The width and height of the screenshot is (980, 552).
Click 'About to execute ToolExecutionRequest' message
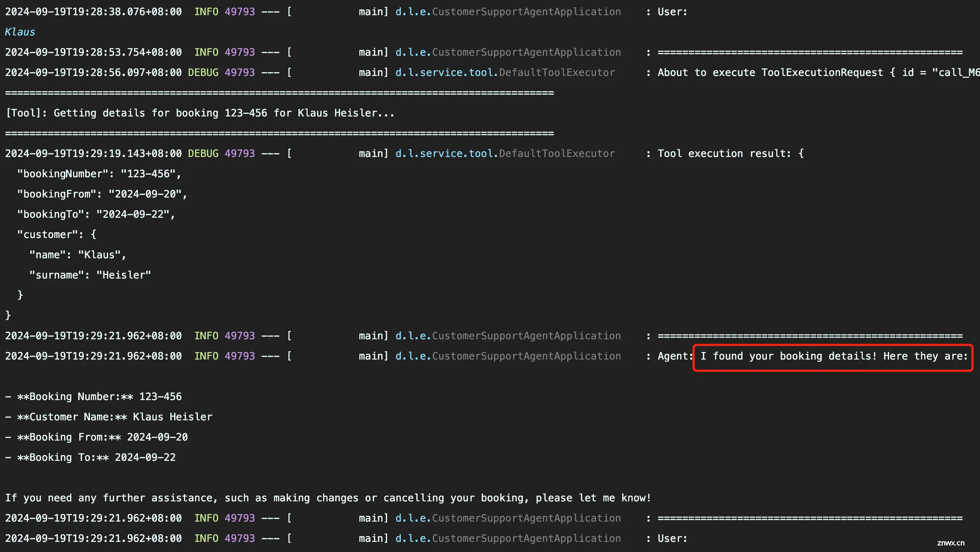[x=818, y=73]
